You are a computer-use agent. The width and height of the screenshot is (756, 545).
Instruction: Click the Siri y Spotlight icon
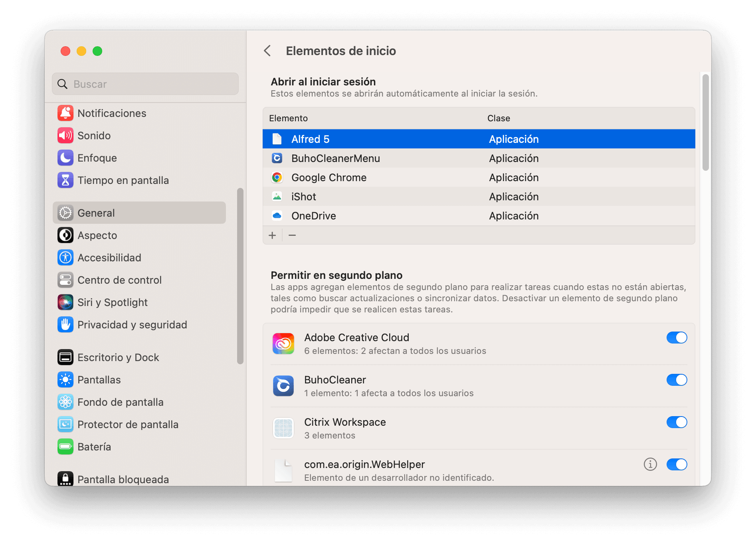coord(65,302)
